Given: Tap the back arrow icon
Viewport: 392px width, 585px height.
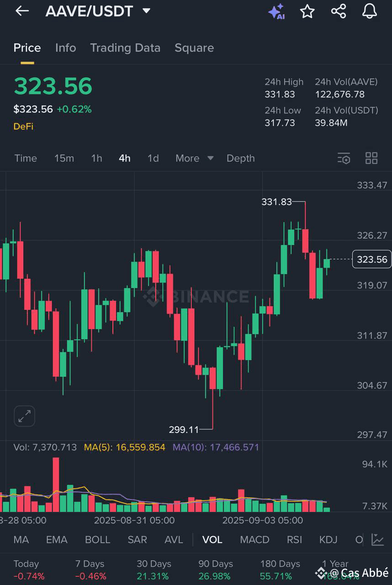Looking at the screenshot, I should 22,11.
